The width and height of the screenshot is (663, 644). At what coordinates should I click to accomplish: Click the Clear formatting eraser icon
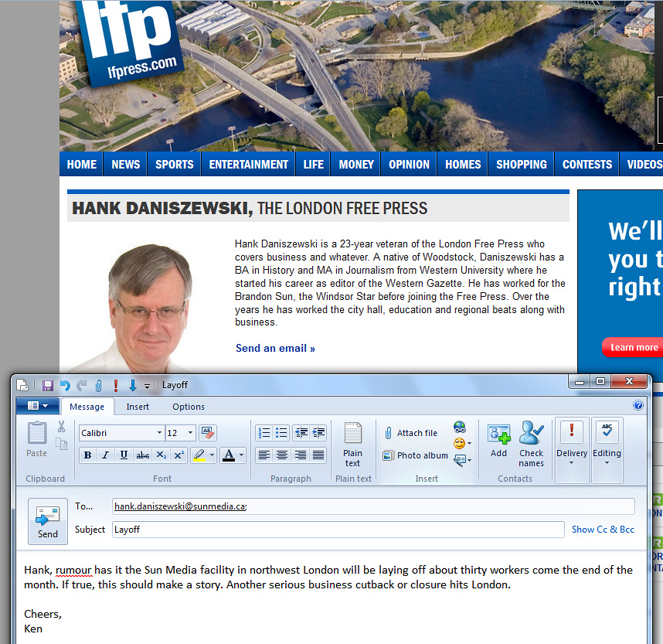point(208,433)
